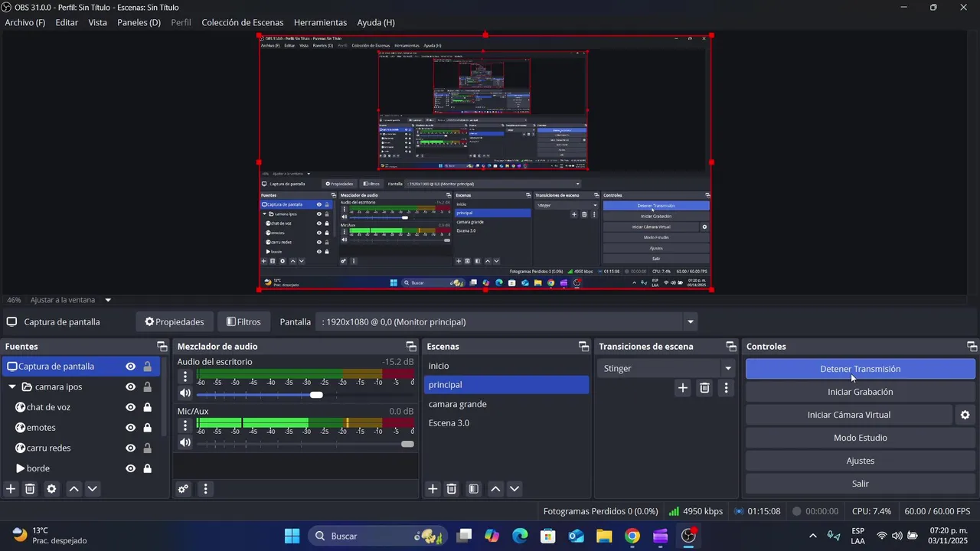
Task: Open the preview zoom scaling dropdown arrow
Action: tap(108, 300)
